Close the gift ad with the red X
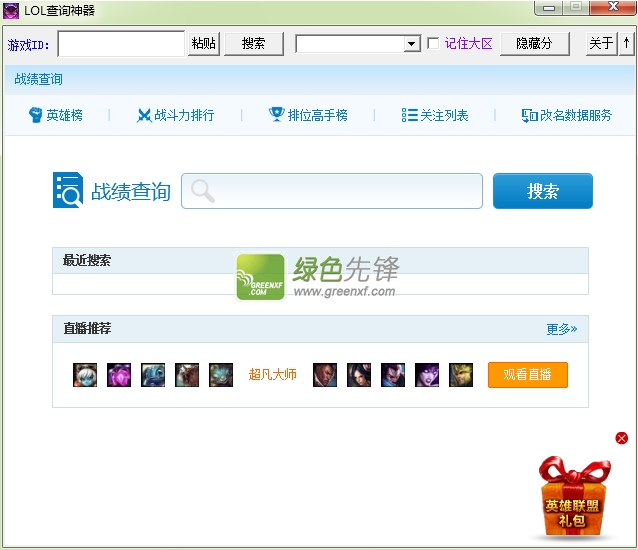The image size is (638, 550). (x=621, y=438)
